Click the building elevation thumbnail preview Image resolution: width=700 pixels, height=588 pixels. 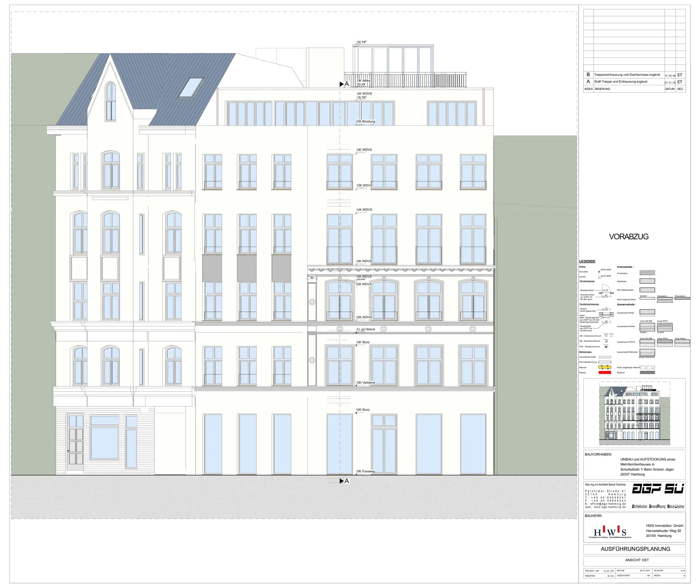point(634,413)
